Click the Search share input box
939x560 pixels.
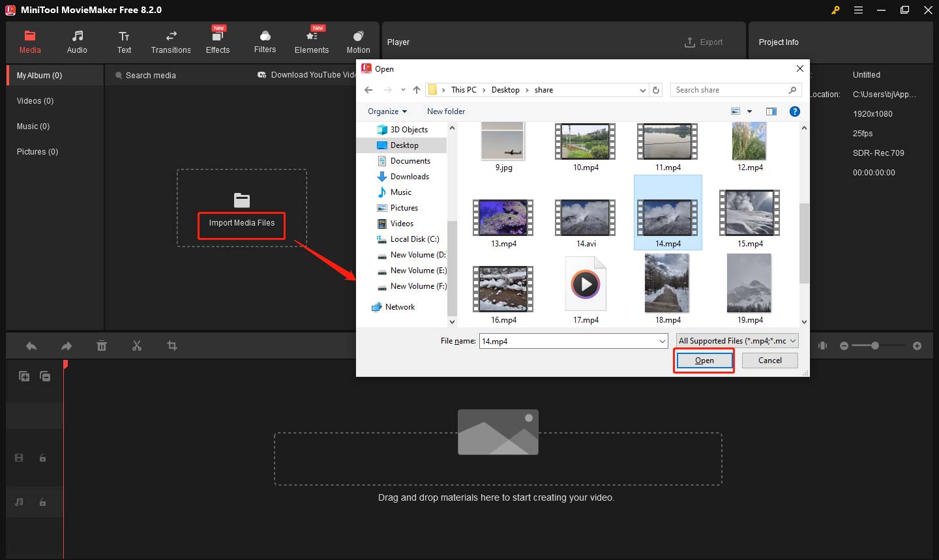point(736,90)
